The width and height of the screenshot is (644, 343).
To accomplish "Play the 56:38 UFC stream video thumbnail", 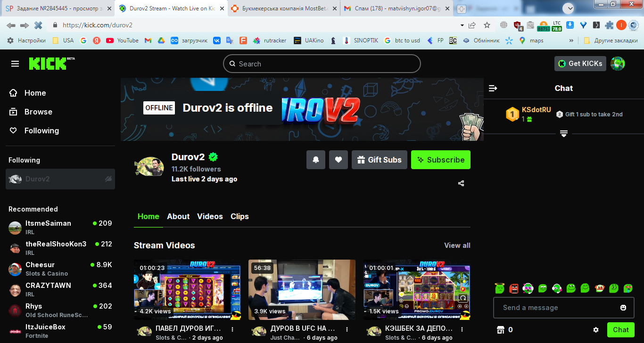I will (302, 290).
